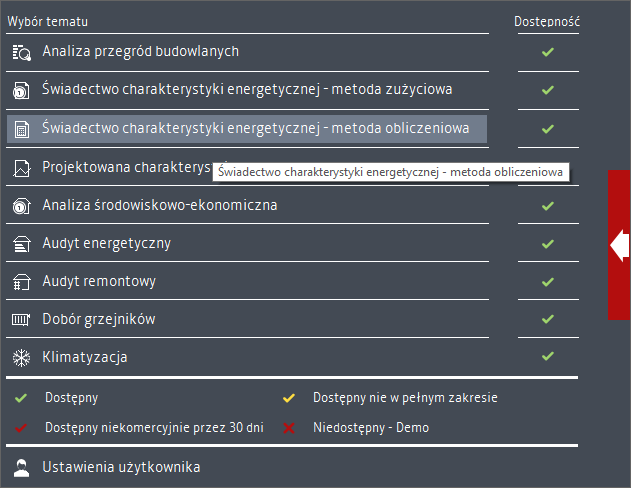This screenshot has width=631, height=488.
Task: Open Ustawienia użytkownika settings
Action: point(121,467)
